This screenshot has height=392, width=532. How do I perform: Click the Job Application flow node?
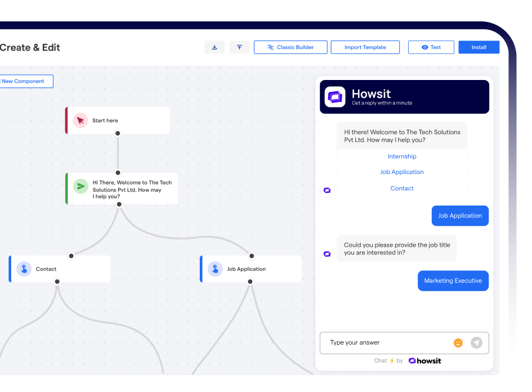(251, 269)
